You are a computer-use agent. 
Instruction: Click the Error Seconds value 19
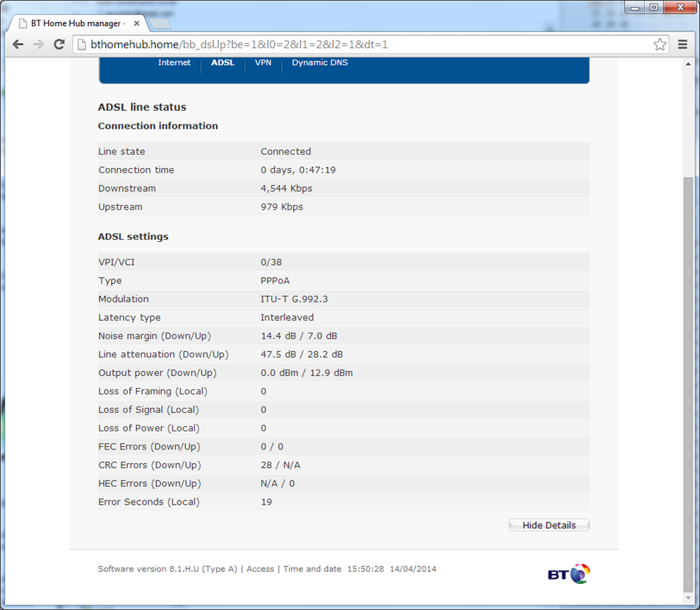click(x=266, y=502)
